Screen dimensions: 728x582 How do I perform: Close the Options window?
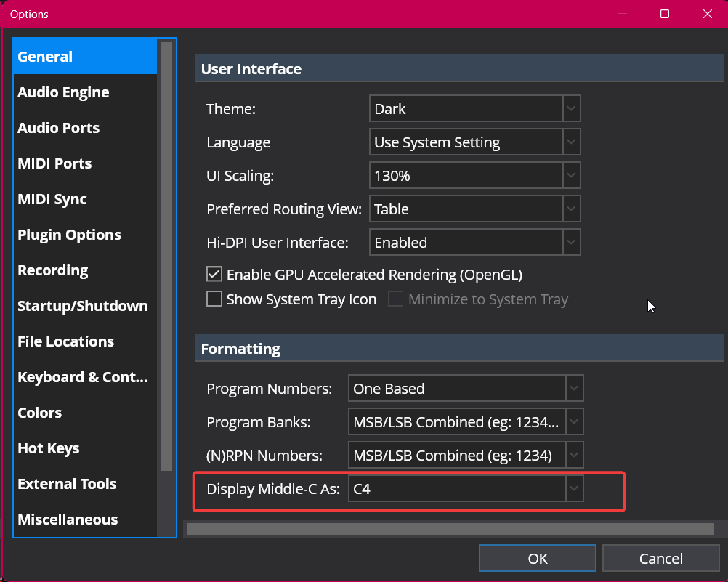pyautogui.click(x=708, y=14)
